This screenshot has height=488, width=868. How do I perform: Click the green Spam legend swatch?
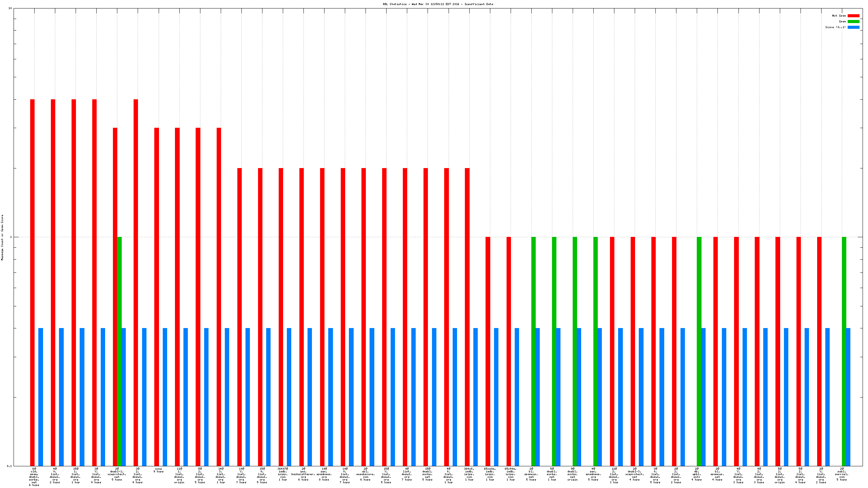(x=853, y=21)
